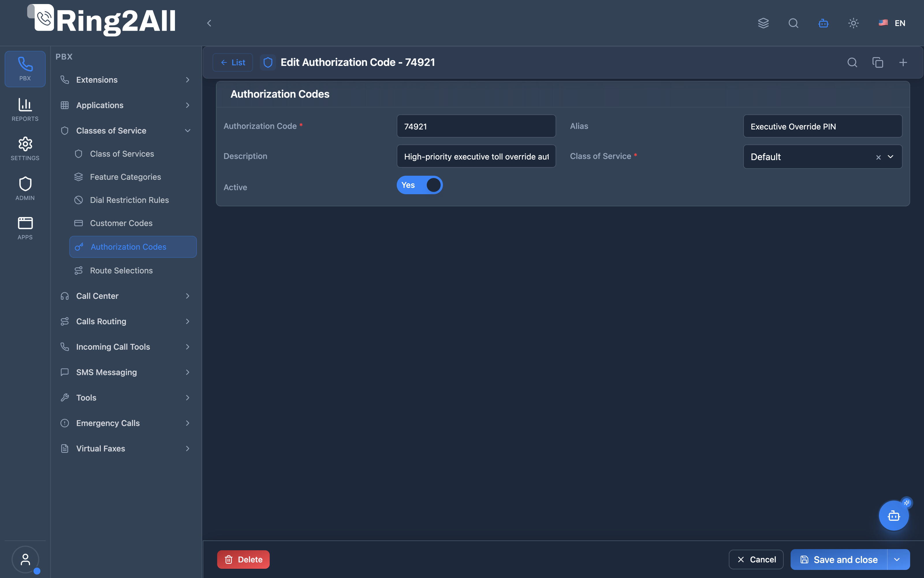Expand the Call Center menu
Screen dimensions: 924x578
(126, 296)
